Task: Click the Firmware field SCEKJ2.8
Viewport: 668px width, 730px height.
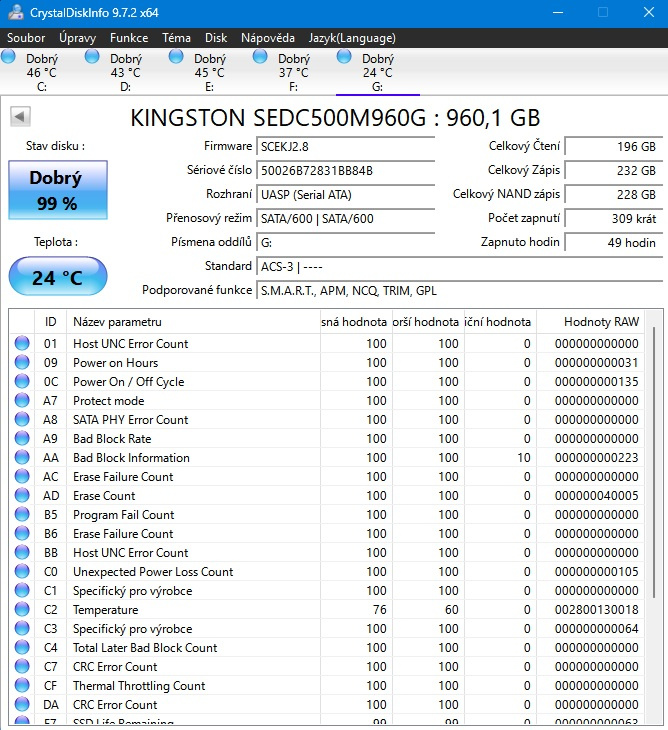Action: coord(345,147)
